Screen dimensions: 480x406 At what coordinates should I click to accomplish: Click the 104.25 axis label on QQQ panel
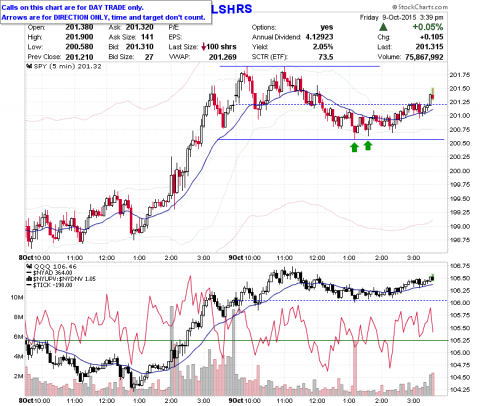(460, 389)
